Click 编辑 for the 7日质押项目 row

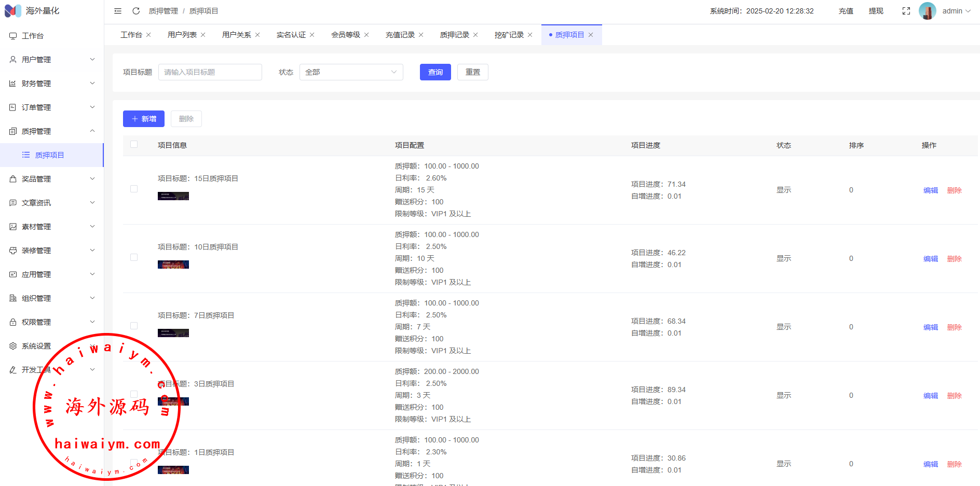pyautogui.click(x=930, y=327)
